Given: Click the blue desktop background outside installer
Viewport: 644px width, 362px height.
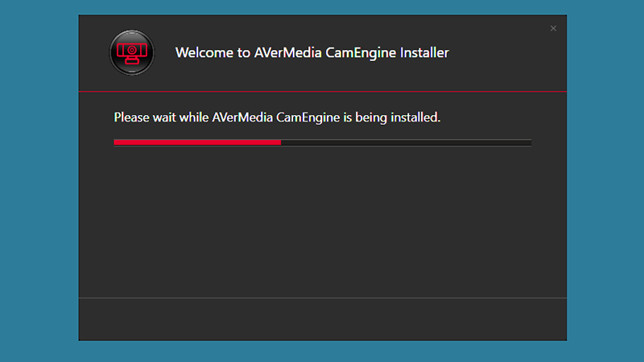Looking at the screenshot, I should (39, 180).
